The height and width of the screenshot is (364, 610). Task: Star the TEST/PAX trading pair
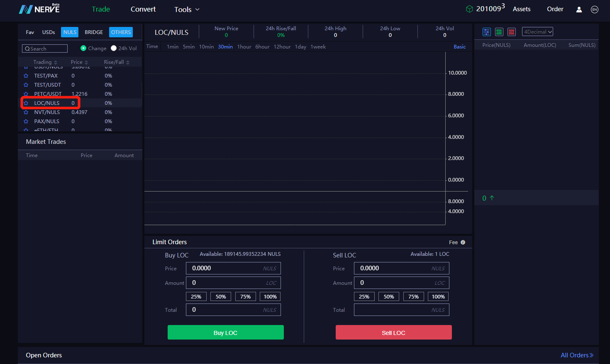coord(26,76)
